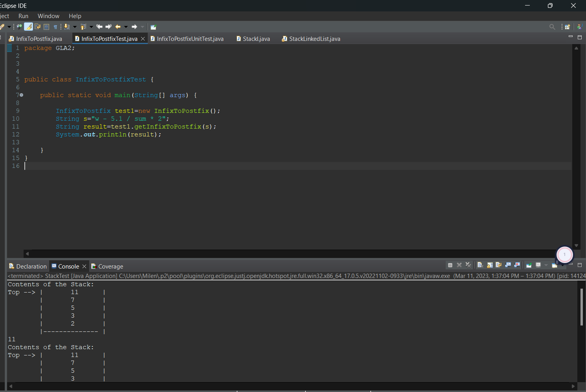
Task: Toggle Scroll Lock in Console
Action: [x=490, y=265]
